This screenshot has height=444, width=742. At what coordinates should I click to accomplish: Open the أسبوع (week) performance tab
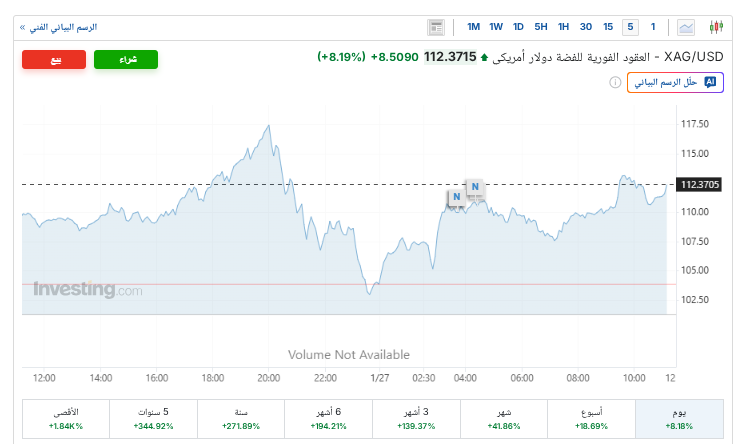click(590, 419)
